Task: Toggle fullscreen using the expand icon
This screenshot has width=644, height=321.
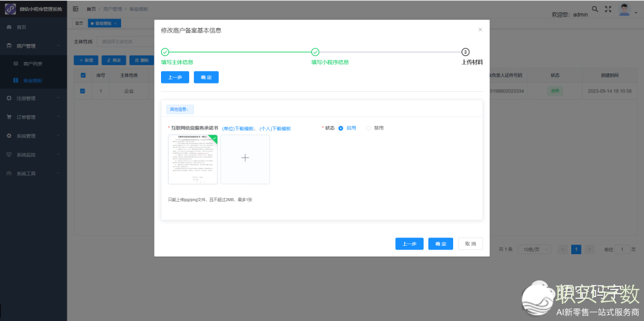Action: 609,8
